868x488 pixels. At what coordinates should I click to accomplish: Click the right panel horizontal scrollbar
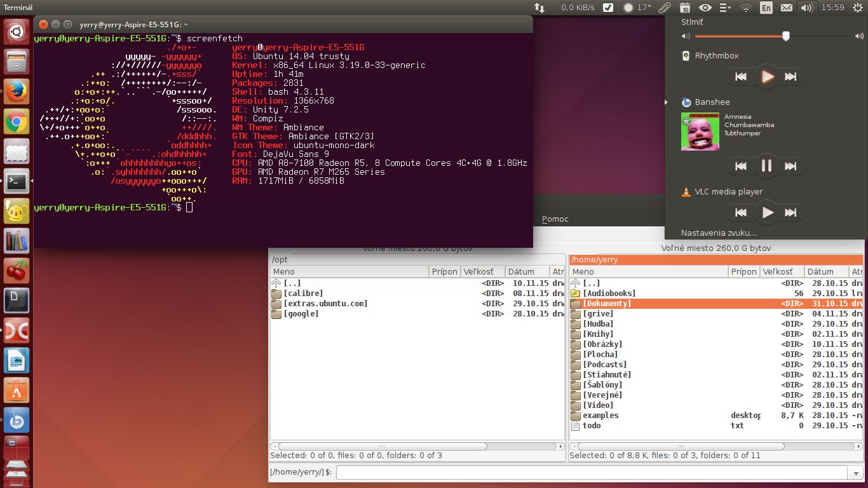(716, 446)
